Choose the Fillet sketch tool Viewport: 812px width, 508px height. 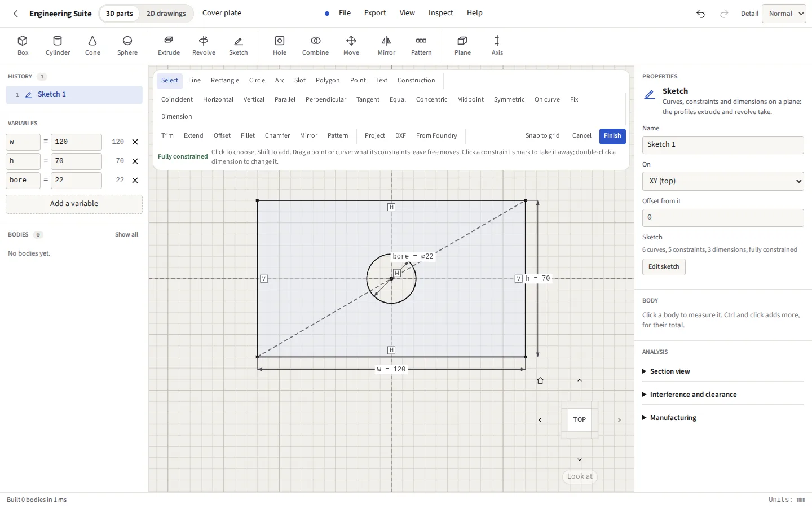point(248,135)
